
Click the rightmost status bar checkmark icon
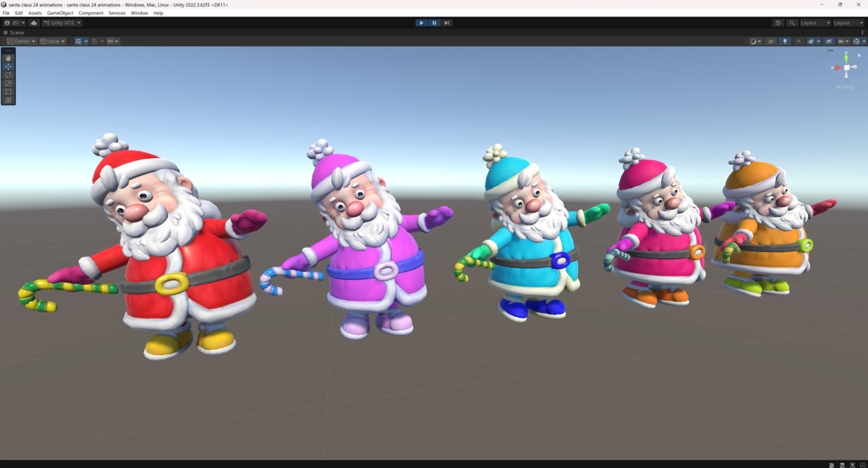click(861, 464)
